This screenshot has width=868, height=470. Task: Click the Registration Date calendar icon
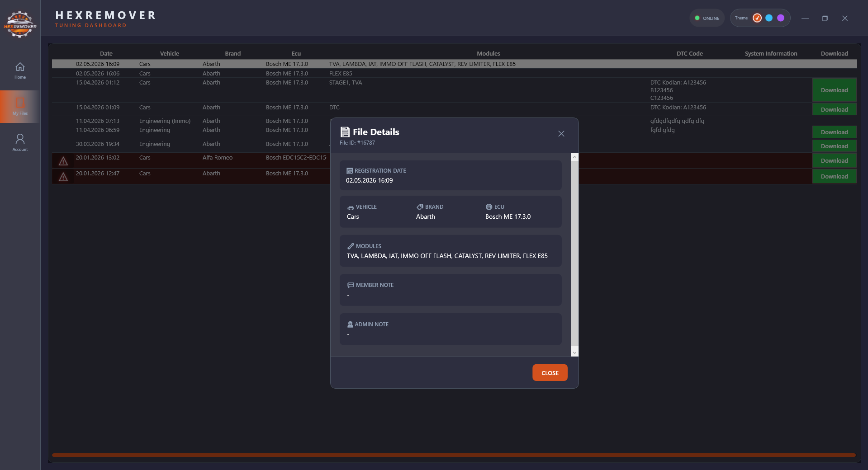(350, 171)
